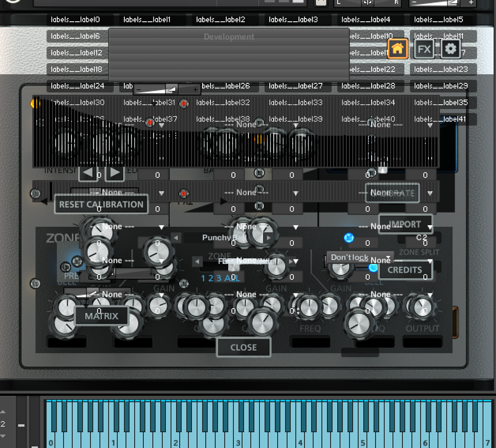
Task: Click labels__label23 text
Action: [441, 69]
